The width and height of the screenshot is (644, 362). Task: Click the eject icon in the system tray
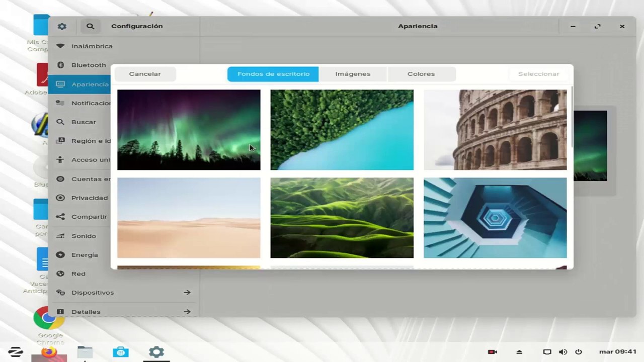click(x=519, y=352)
